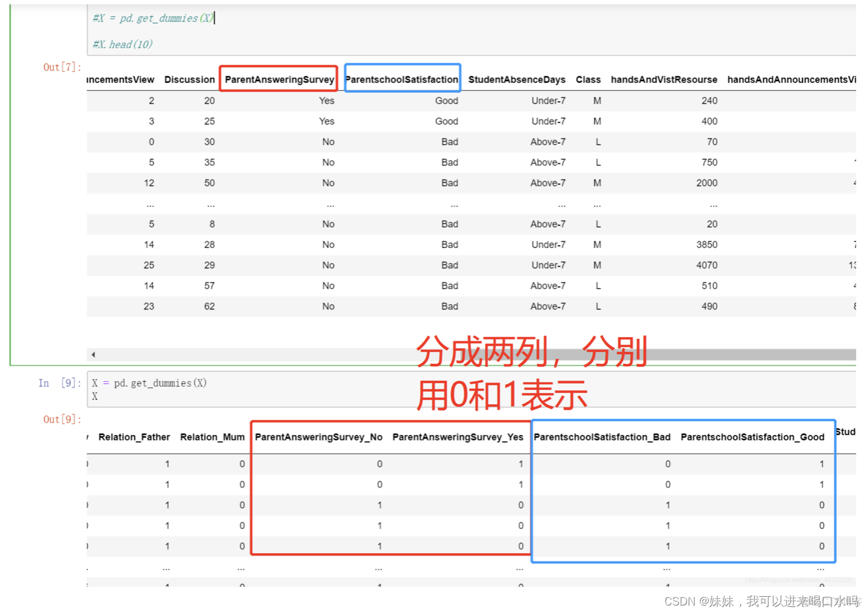
Task: Click the ParentschoolSatisfaction_Bad column header
Action: pos(602,437)
